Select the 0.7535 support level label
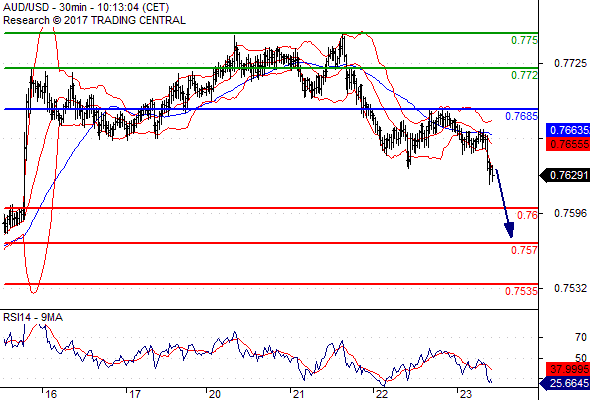This screenshot has width=590, height=400. click(521, 291)
